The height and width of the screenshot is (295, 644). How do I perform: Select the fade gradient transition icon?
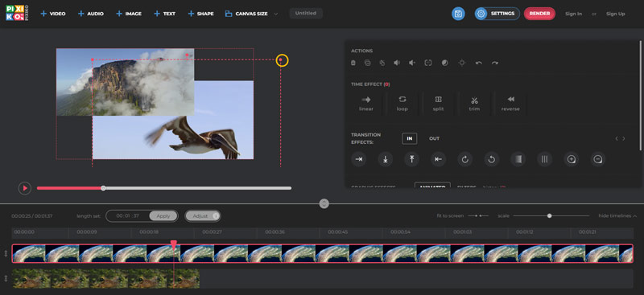pyautogui.click(x=518, y=159)
